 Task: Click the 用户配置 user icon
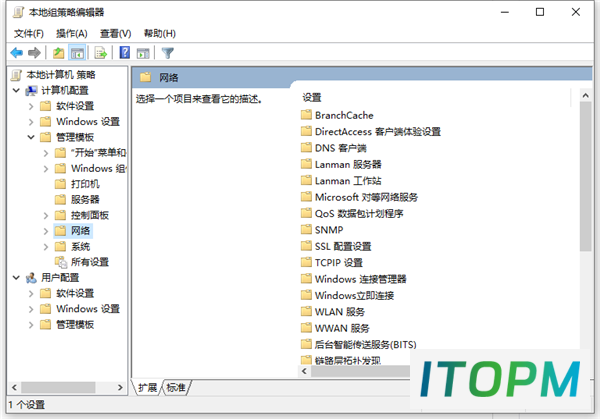[31, 277]
